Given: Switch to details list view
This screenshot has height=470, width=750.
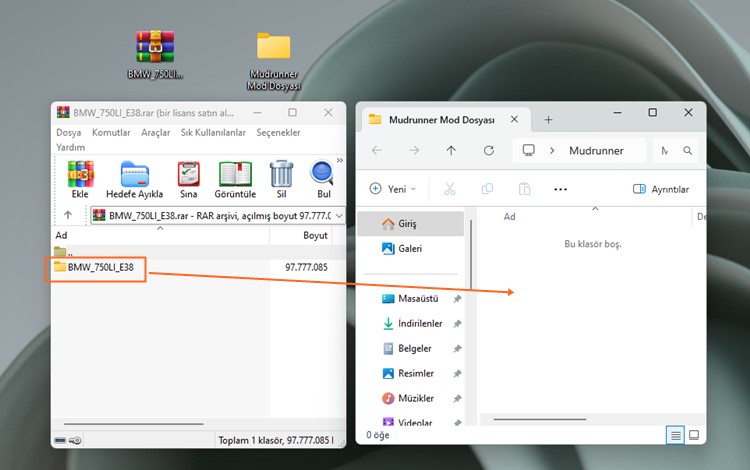Looking at the screenshot, I should 675,435.
